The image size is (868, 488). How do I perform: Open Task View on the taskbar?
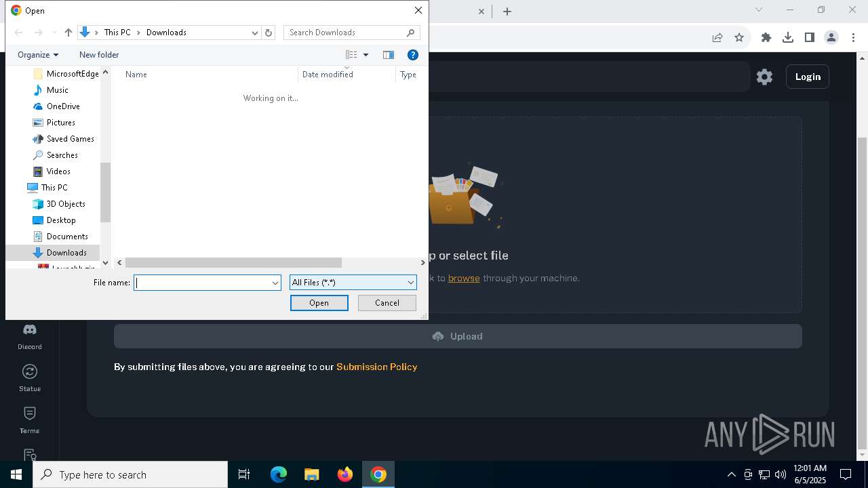coord(244,474)
